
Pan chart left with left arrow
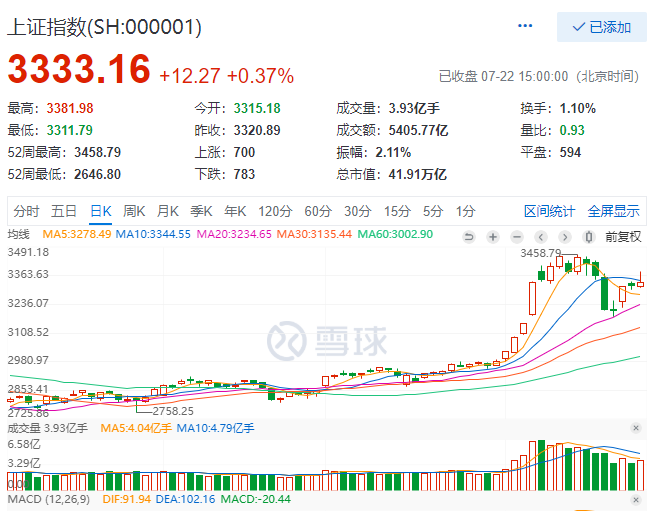tap(541, 237)
